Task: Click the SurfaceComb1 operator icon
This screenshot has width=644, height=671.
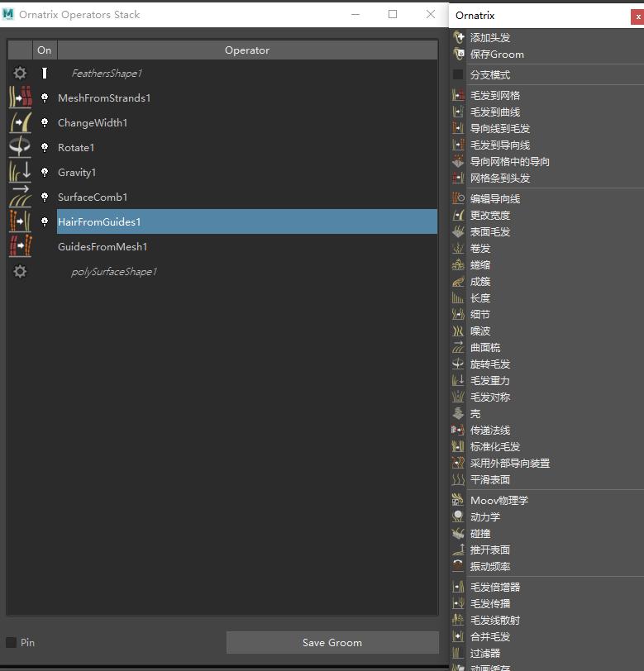Action: pyautogui.click(x=20, y=197)
